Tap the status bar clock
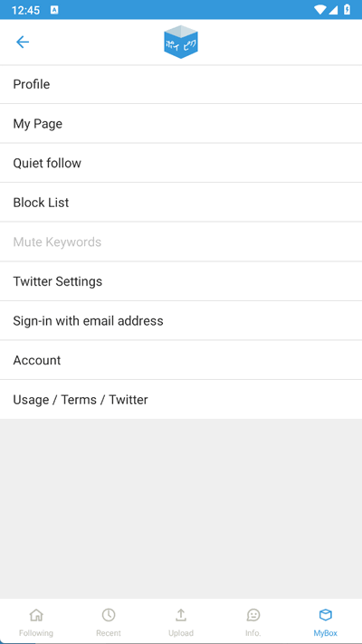362x644 pixels. coord(25,10)
